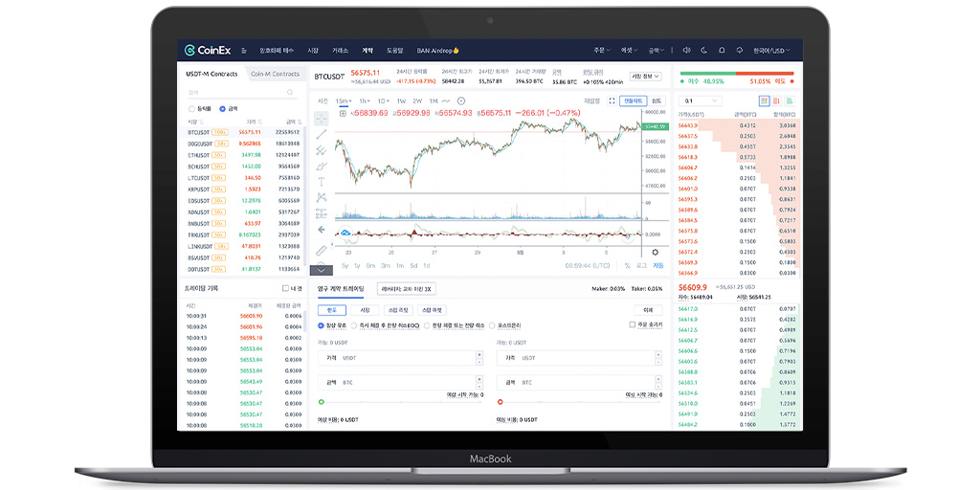Switch to USDT-M Contracts tab
The width and height of the screenshot is (980, 490).
(x=212, y=74)
